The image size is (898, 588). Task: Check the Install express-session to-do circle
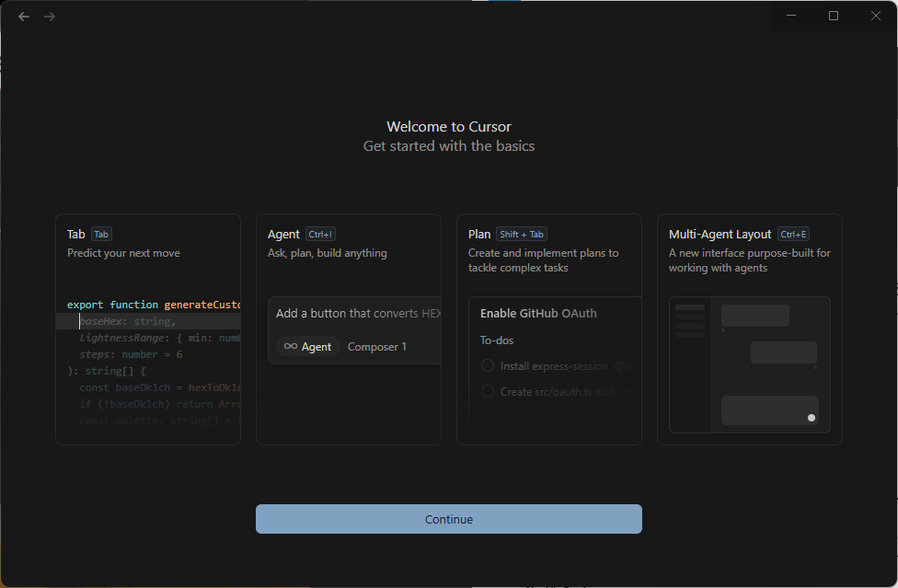pos(488,366)
